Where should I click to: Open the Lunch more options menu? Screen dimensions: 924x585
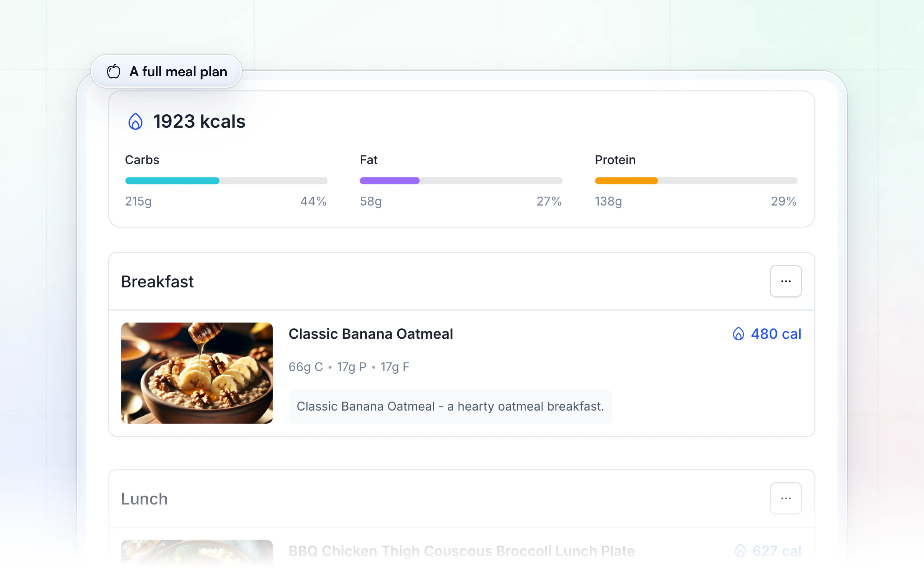point(786,498)
